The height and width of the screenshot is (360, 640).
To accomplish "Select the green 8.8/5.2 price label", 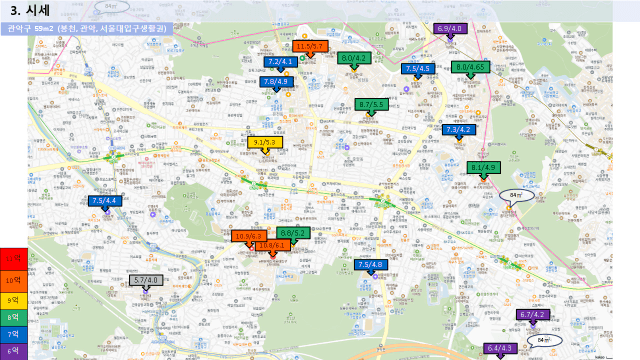I will [293, 233].
